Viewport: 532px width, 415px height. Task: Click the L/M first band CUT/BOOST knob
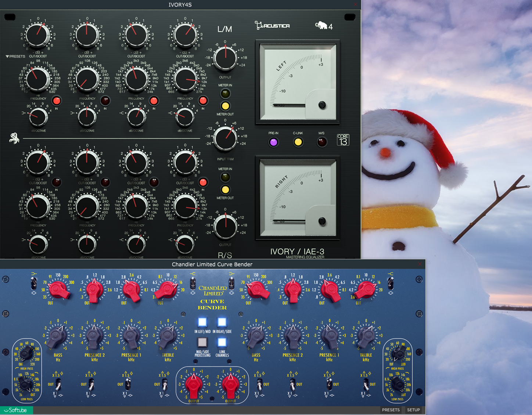[38, 36]
